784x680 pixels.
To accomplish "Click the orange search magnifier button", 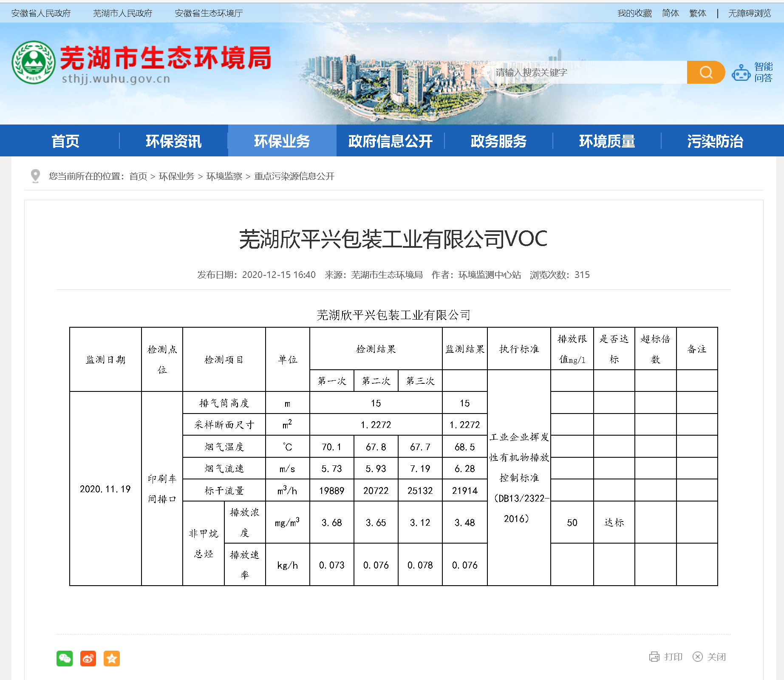I will pos(705,72).
